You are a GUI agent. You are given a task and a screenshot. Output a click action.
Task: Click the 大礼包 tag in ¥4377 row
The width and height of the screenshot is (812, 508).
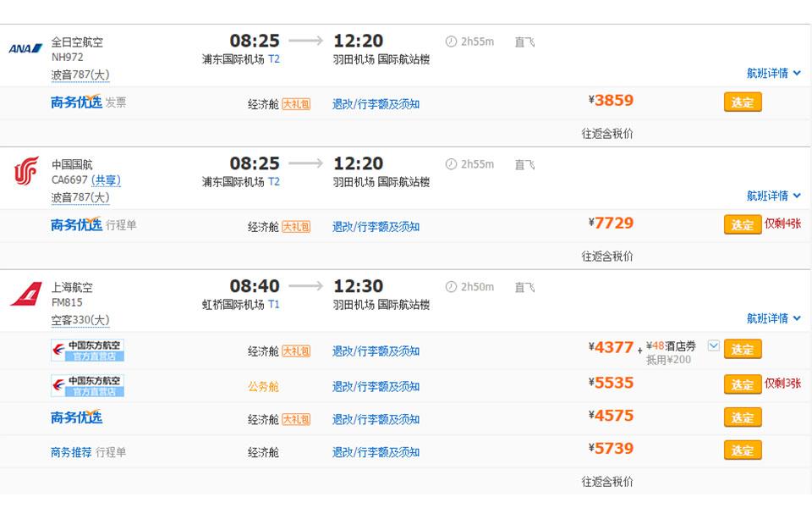[296, 351]
